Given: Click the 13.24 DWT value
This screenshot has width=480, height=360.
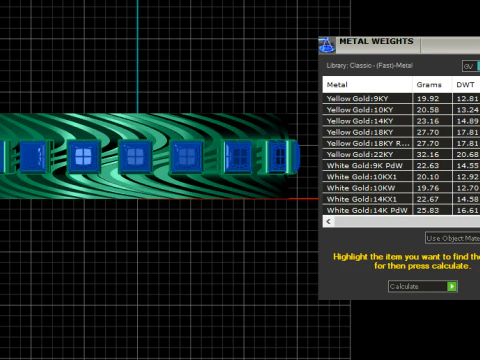Looking at the screenshot, I should coord(468,110).
